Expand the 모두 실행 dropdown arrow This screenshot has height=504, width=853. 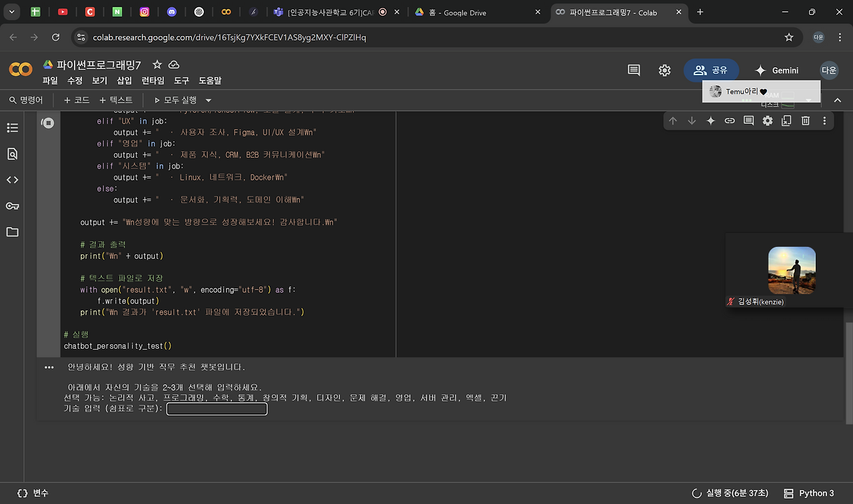point(207,100)
